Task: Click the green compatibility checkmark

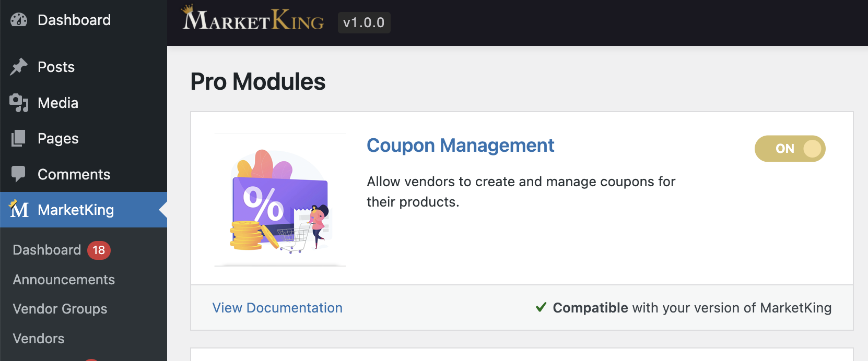Action: [541, 307]
